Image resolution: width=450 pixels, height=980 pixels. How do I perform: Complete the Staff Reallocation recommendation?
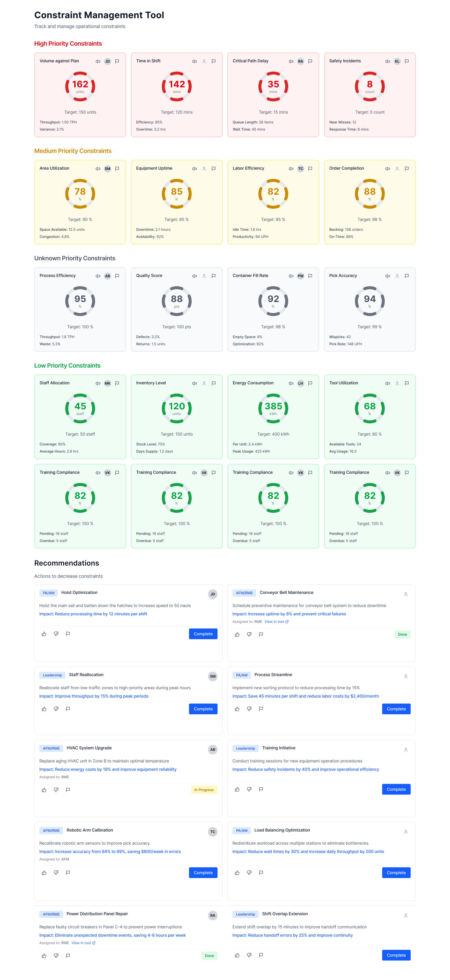[203, 709]
